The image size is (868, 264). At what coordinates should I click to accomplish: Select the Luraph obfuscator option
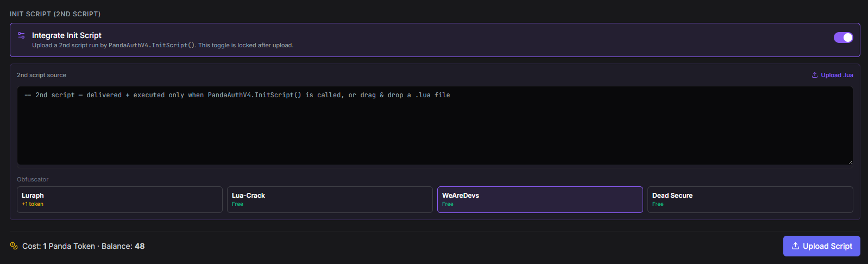[119, 199]
